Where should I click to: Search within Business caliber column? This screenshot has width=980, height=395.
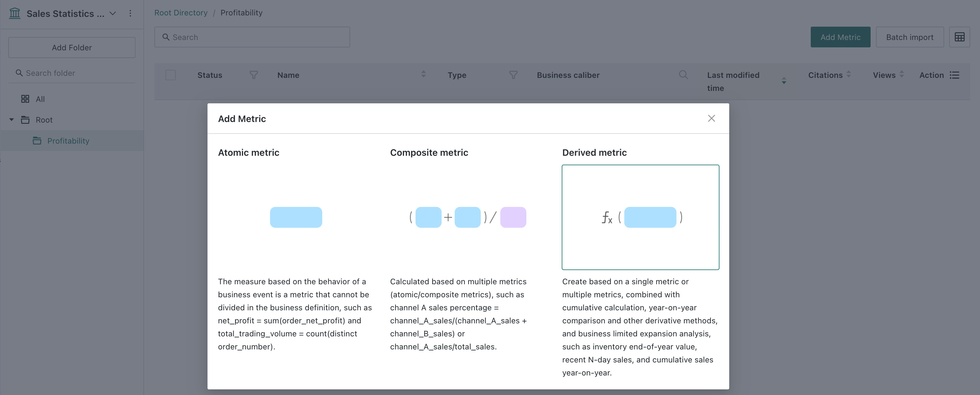pos(683,75)
